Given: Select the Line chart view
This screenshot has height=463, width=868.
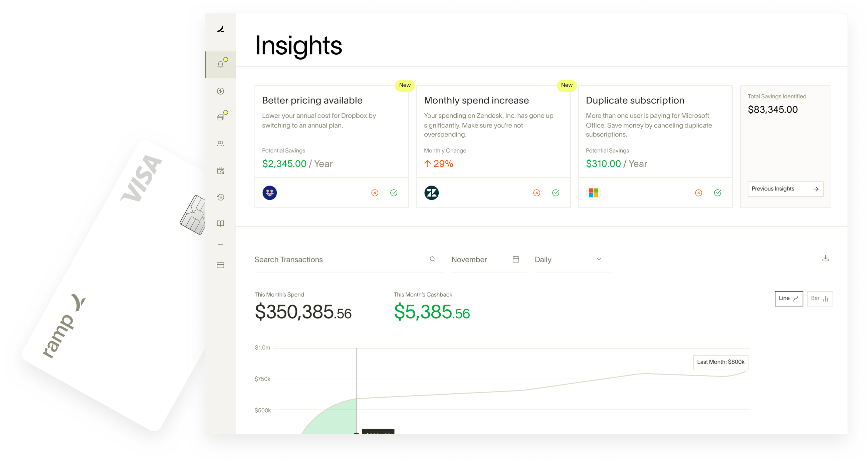Looking at the screenshot, I should point(789,298).
